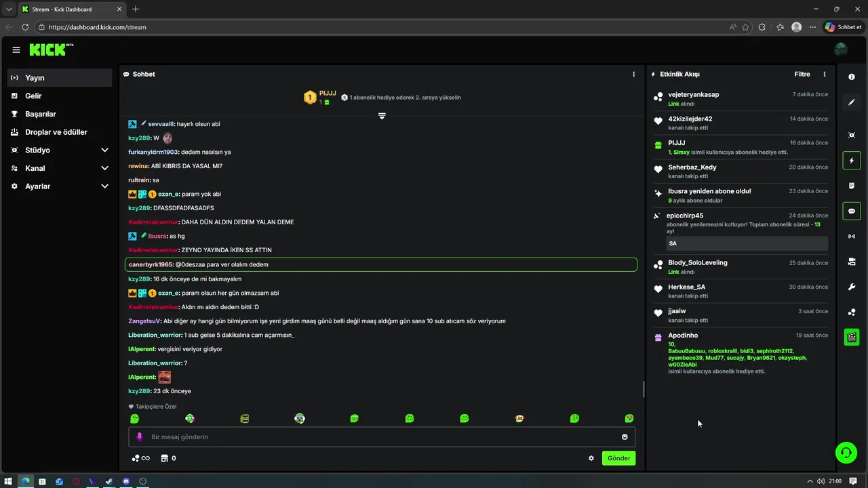
Task: Click the three-dots points icon in right toolbar
Action: [x=852, y=312]
